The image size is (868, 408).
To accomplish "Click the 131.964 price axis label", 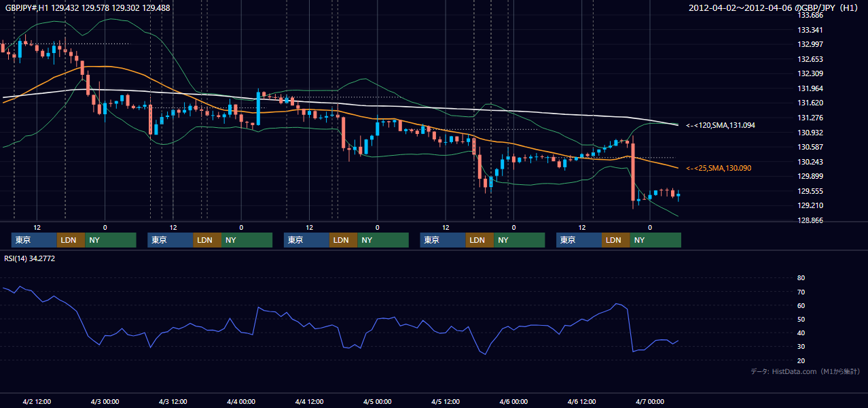I will click(x=811, y=88).
